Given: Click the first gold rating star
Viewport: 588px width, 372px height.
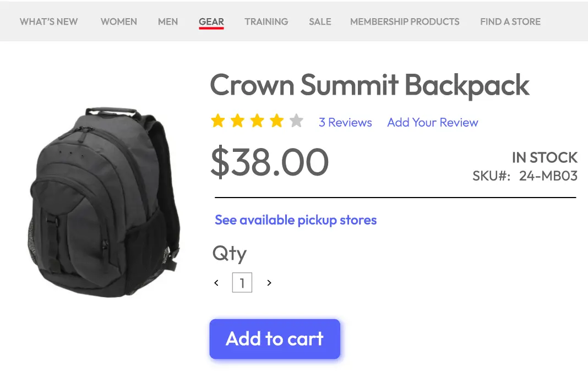Looking at the screenshot, I should pyautogui.click(x=218, y=121).
